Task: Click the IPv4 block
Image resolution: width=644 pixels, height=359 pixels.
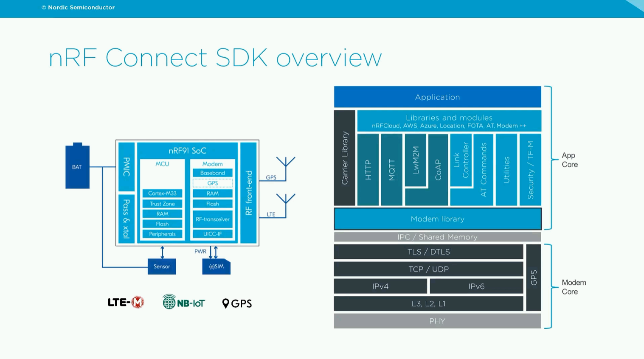Action: tap(380, 286)
